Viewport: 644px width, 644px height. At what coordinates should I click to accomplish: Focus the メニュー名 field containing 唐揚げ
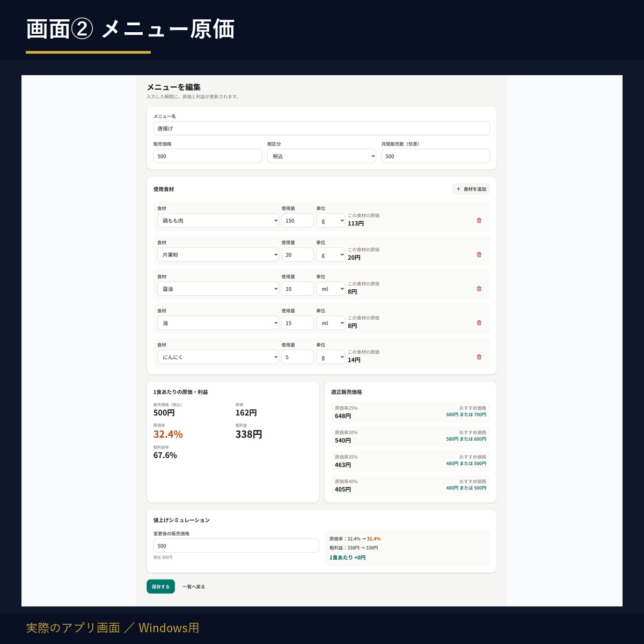(x=321, y=128)
